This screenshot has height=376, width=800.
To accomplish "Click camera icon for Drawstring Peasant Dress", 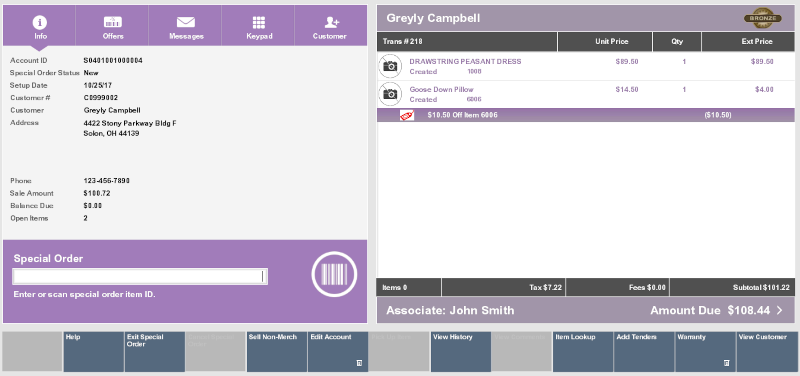I will coord(390,66).
